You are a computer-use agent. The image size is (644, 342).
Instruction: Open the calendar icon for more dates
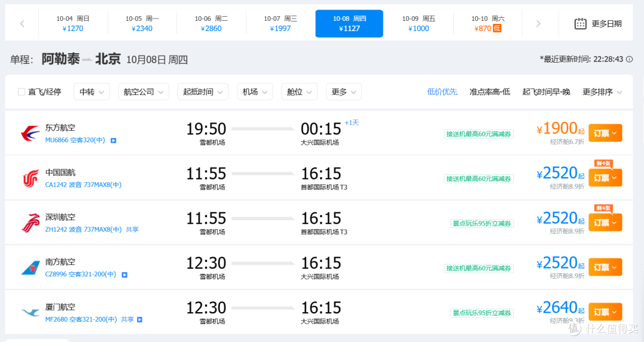point(580,23)
